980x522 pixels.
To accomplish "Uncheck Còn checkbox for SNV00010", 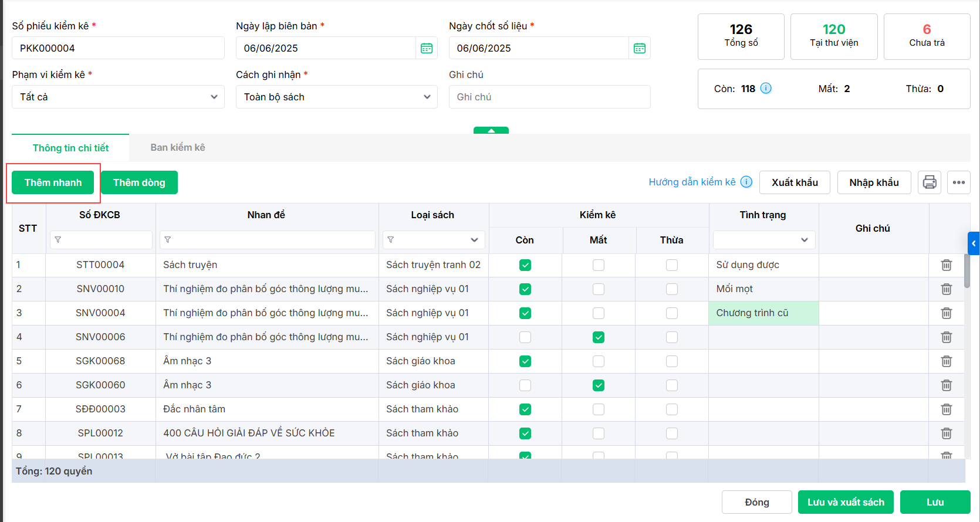I will pyautogui.click(x=525, y=289).
